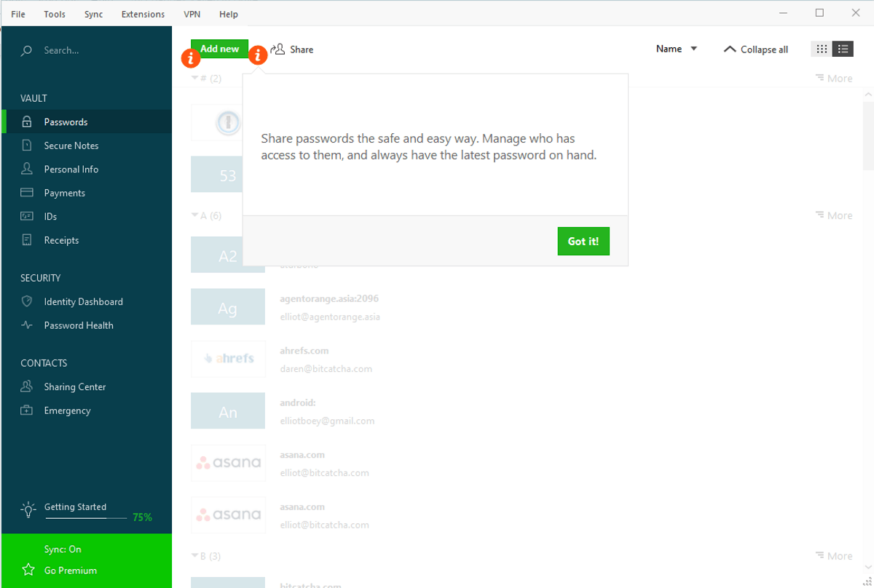Open the ahrefs logo thumbnail
Image resolution: width=874 pixels, height=588 pixels.
[228, 359]
